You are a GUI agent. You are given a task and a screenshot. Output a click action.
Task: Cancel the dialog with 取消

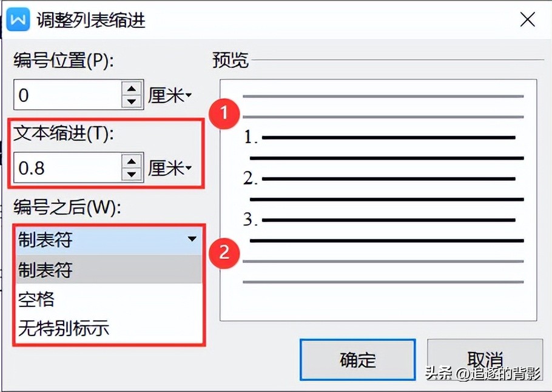485,360
